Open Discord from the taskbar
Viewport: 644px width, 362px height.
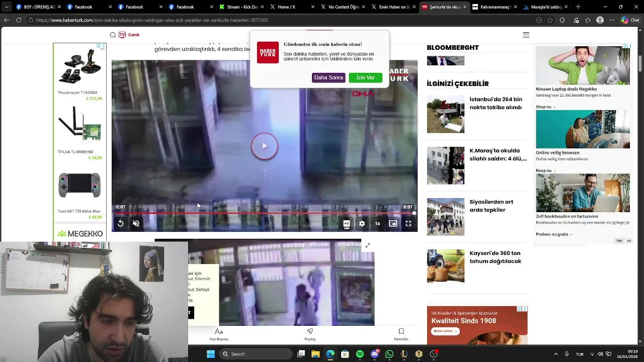(x=374, y=354)
